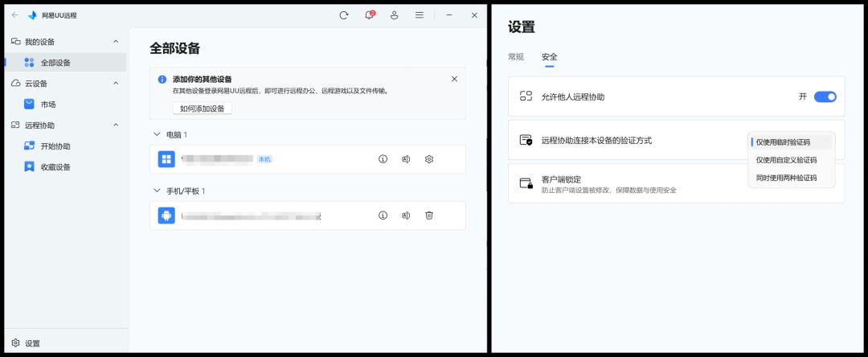
Task: Collapse the 远程协助 sidebar section
Action: (x=116, y=125)
